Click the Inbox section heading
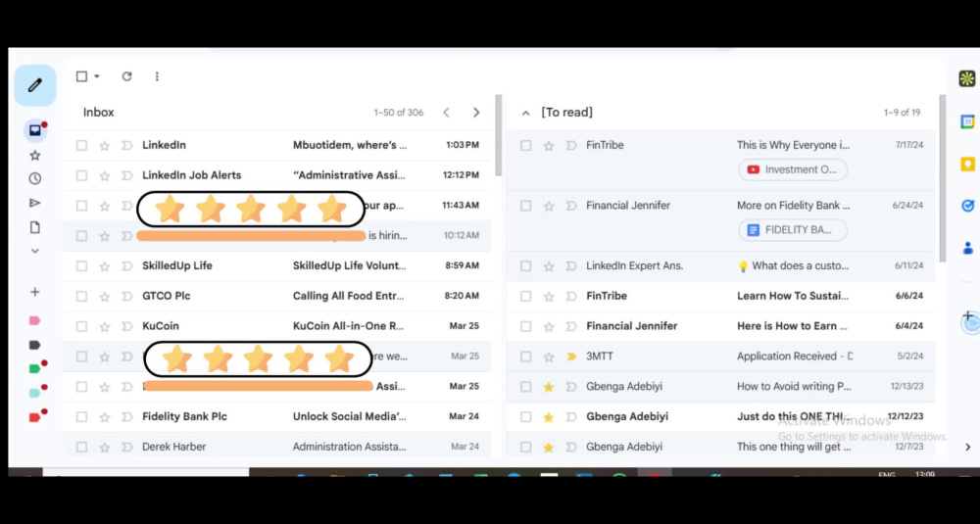980x524 pixels. point(99,113)
